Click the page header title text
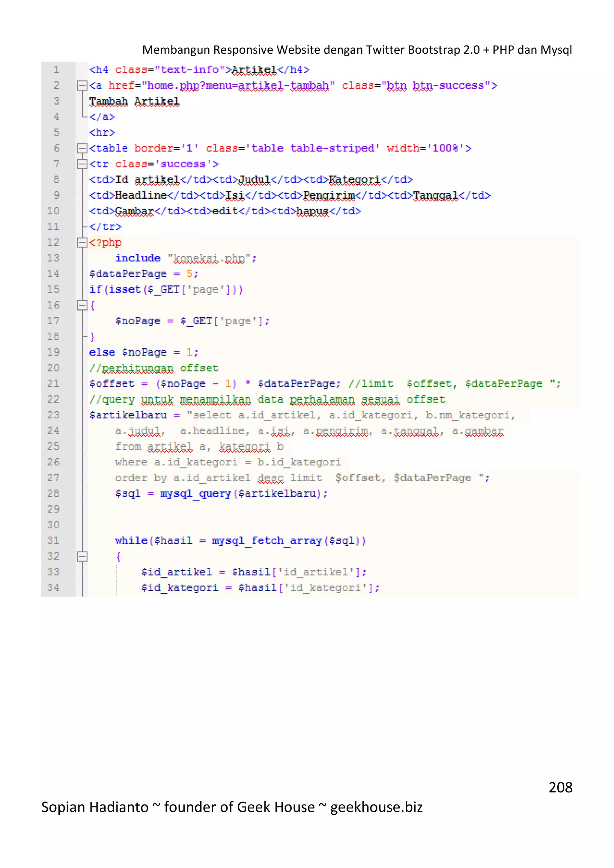Image resolution: width=614 pixels, height=868 pixels. pos(357,49)
